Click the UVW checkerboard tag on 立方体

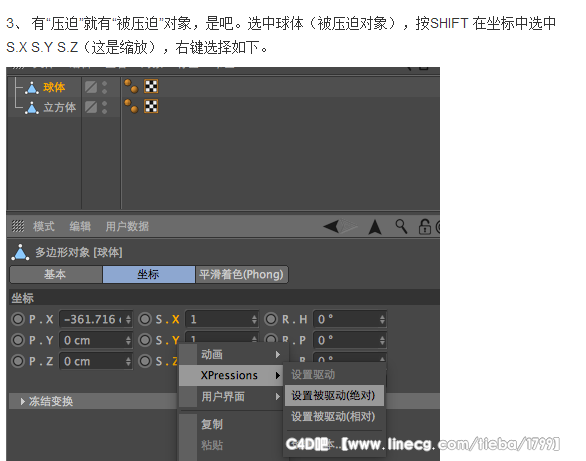(x=151, y=106)
